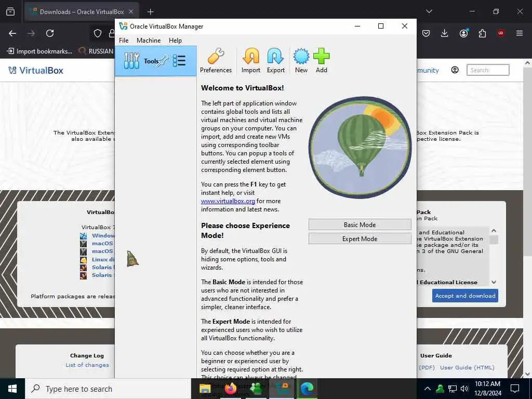Screen dimensions: 532x399
Task: Choose Basic Mode button
Action: click(x=360, y=224)
